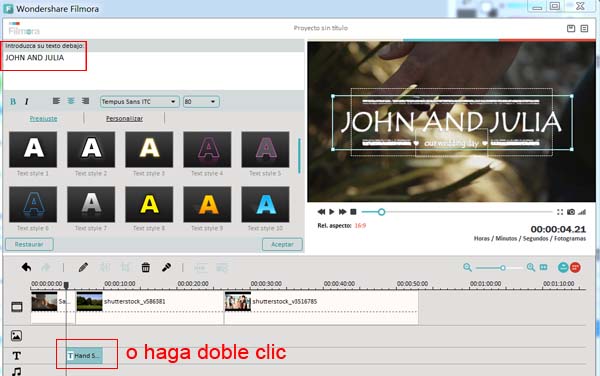
Task: Click the video track icon
Action: point(17,307)
